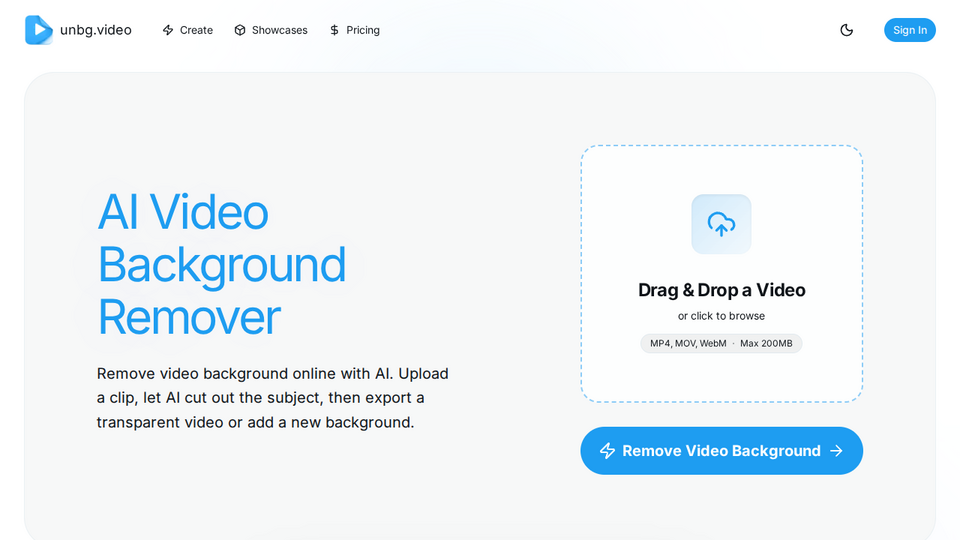Click the Sign In button
Screen dimensions: 960x540
[910, 30]
